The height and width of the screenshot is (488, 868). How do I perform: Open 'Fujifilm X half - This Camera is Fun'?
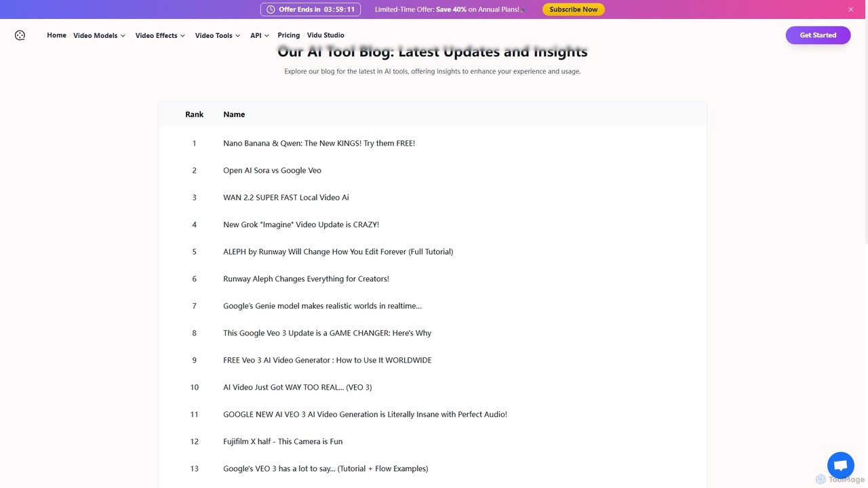[283, 441]
